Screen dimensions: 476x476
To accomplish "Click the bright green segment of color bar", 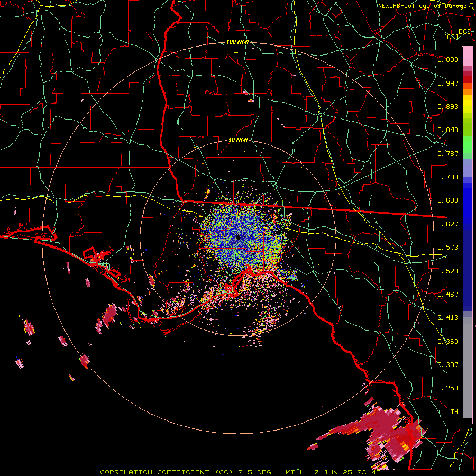I will coord(467,145).
